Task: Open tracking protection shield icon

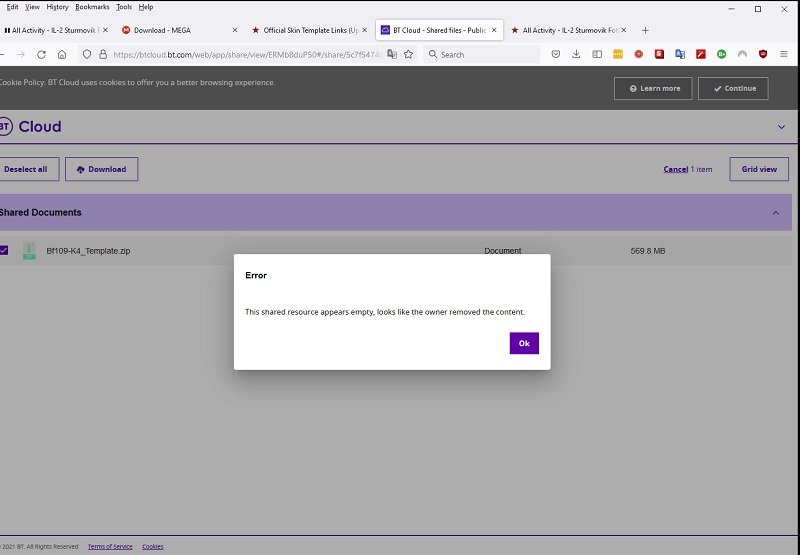Action: [x=87, y=54]
